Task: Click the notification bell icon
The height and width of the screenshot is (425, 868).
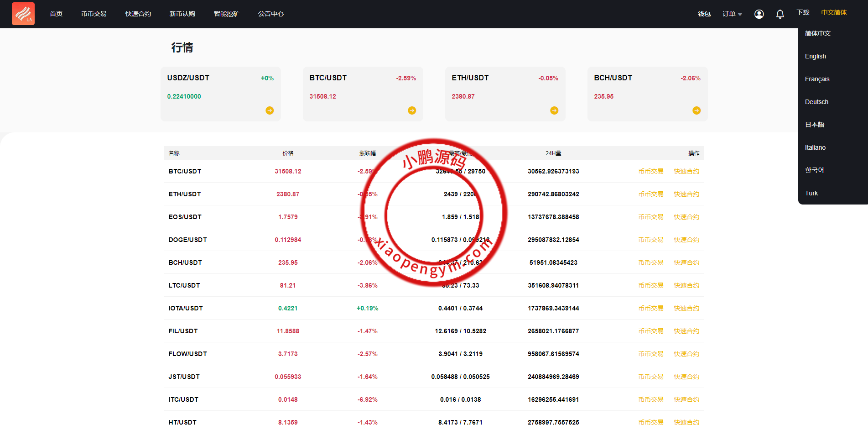Action: (780, 14)
